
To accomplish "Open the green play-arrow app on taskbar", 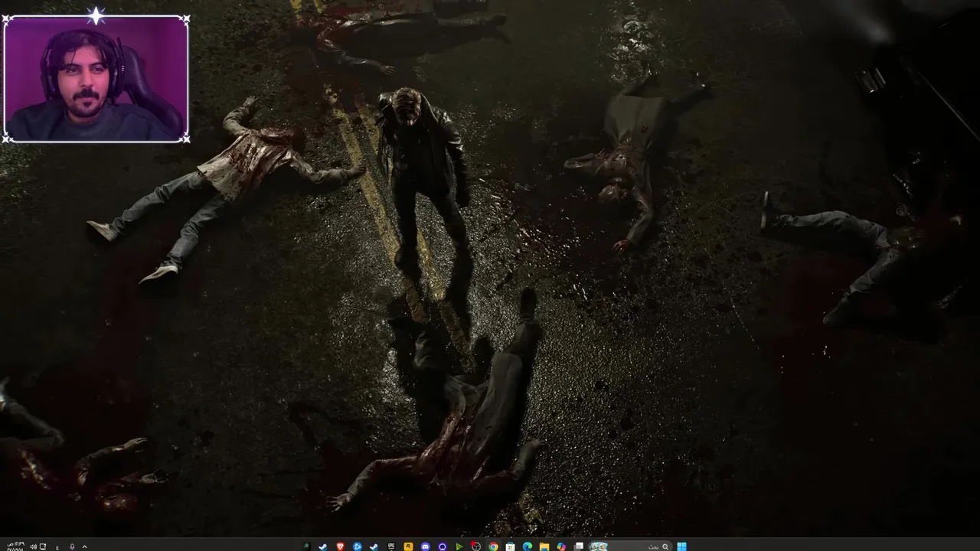I will (x=459, y=546).
